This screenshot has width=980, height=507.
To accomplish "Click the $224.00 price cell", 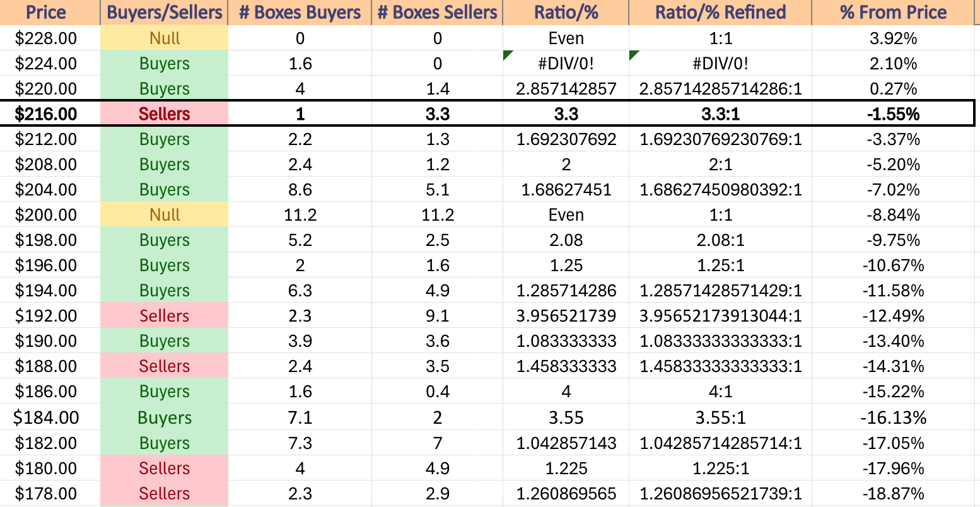I will pyautogui.click(x=50, y=64).
